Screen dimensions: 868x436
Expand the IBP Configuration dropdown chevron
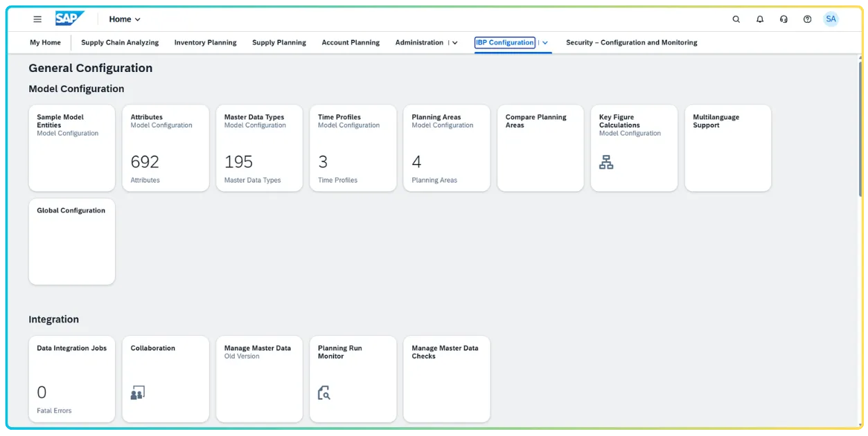(x=544, y=42)
